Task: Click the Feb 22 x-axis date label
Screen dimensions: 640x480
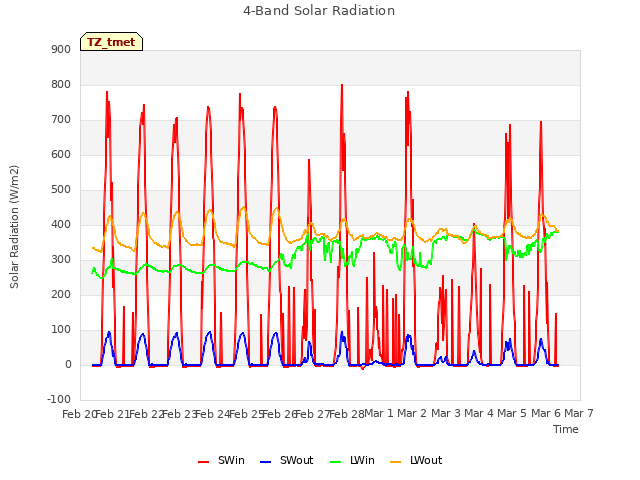Action: pyautogui.click(x=146, y=414)
